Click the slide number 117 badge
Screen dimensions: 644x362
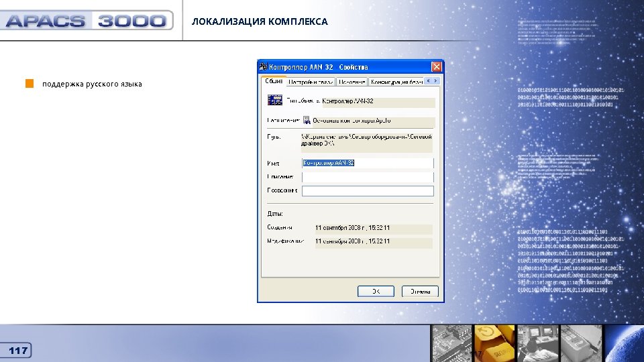(x=16, y=351)
